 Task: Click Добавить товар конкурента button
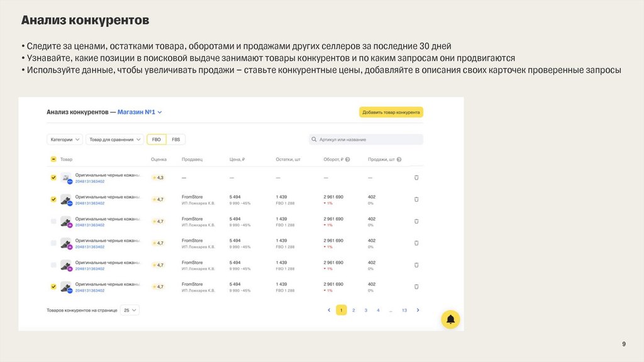[391, 112]
